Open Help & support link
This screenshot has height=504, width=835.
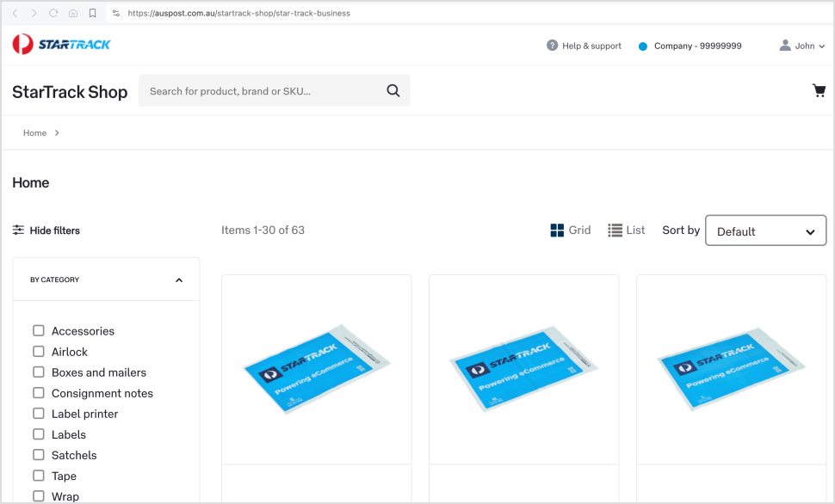coord(591,46)
